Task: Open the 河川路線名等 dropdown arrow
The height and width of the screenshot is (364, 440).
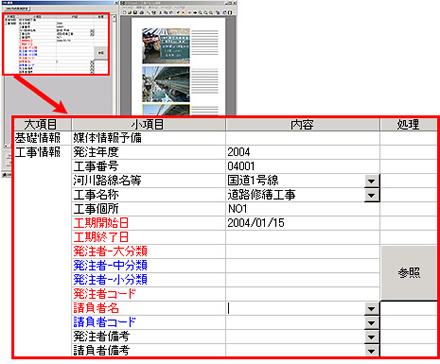Action: (x=371, y=181)
